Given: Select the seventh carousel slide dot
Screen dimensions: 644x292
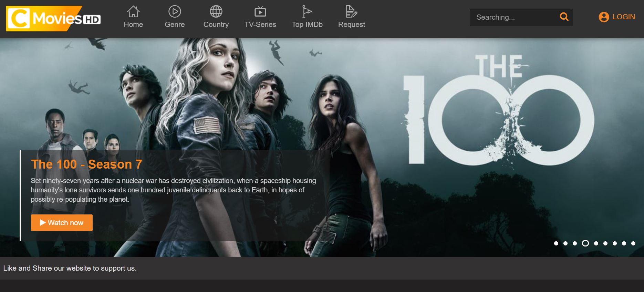Looking at the screenshot, I should (x=614, y=243).
